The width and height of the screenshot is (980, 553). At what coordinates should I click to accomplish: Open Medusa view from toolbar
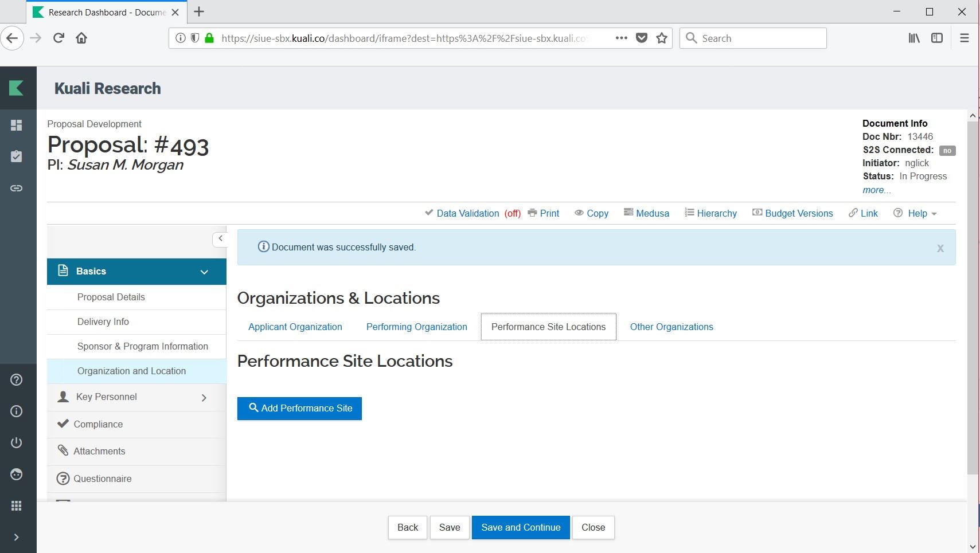[x=646, y=213]
